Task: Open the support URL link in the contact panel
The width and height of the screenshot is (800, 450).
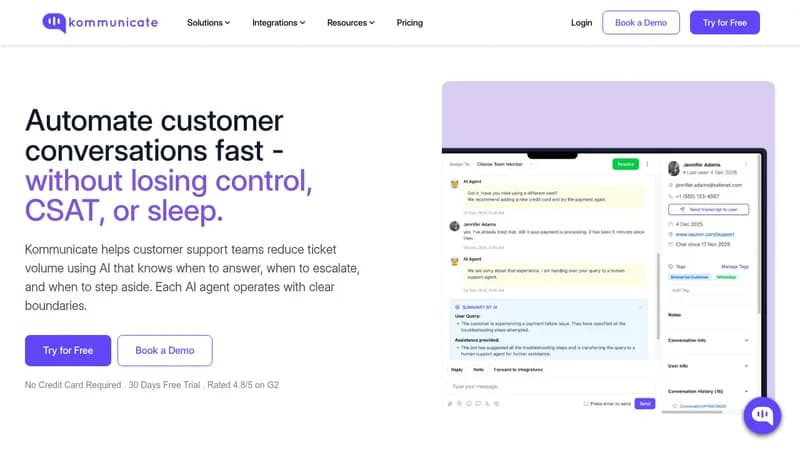Action: 705,234
